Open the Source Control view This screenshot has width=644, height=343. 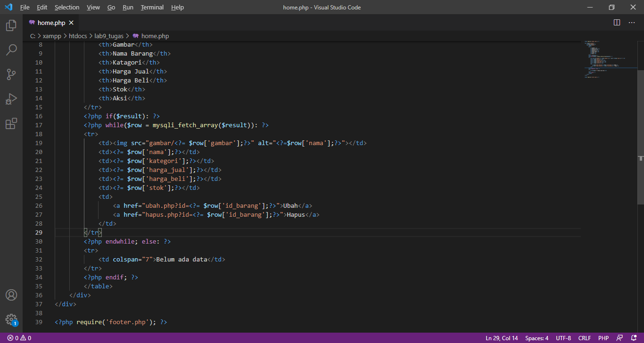11,74
